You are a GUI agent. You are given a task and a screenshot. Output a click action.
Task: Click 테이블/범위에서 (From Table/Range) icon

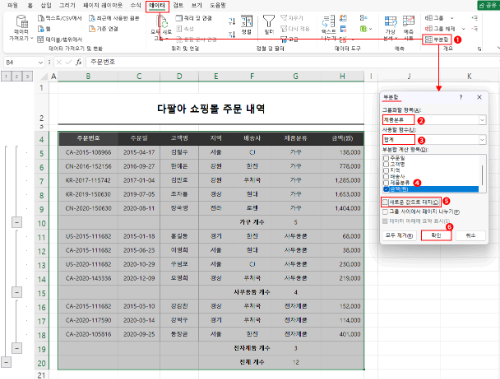tap(41, 39)
